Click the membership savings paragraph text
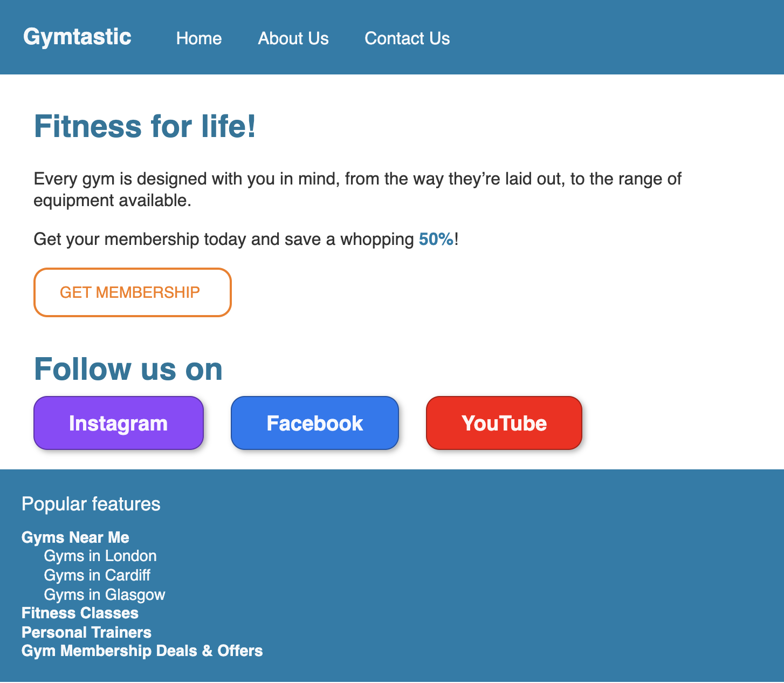784x683 pixels. point(245,239)
